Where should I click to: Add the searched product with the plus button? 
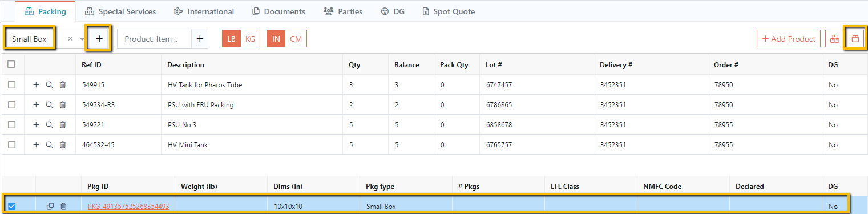pos(200,39)
